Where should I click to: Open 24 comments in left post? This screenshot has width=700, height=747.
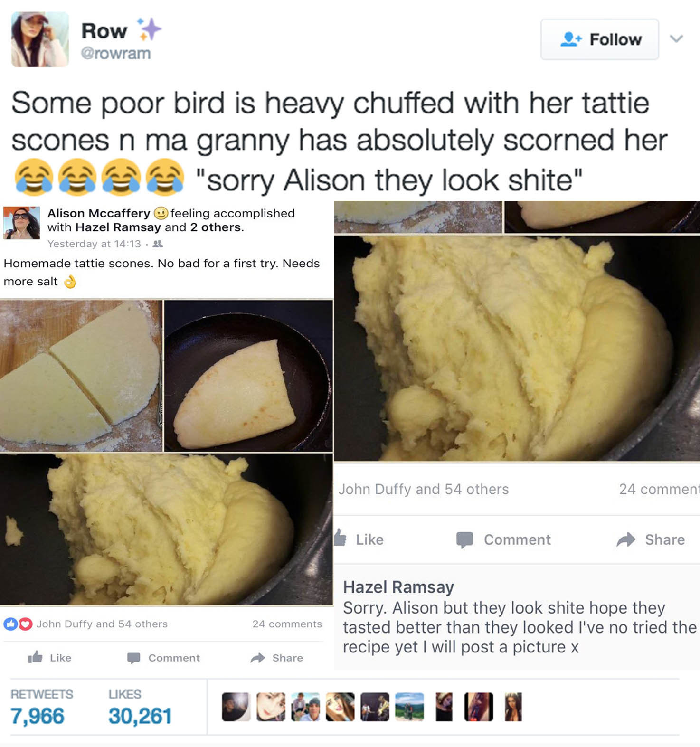coord(287,624)
